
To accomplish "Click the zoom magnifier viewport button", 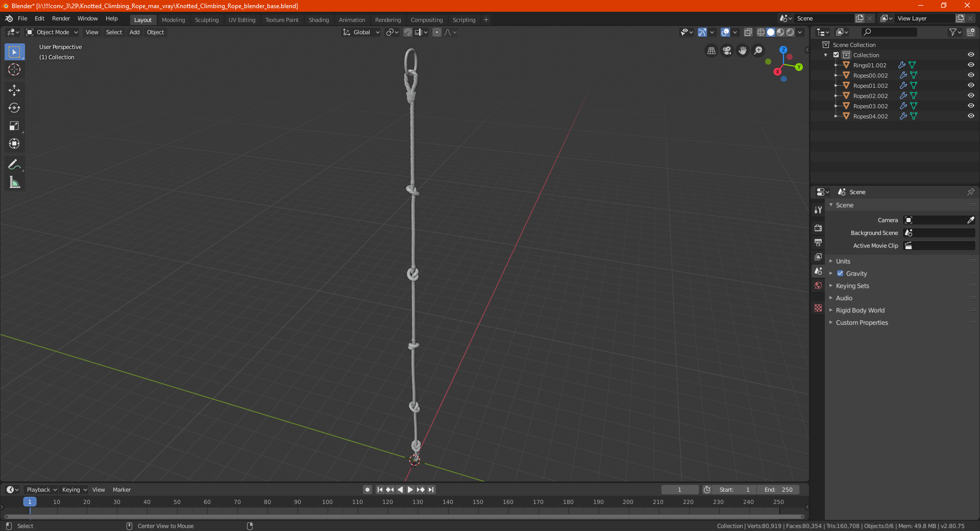I will pos(758,51).
